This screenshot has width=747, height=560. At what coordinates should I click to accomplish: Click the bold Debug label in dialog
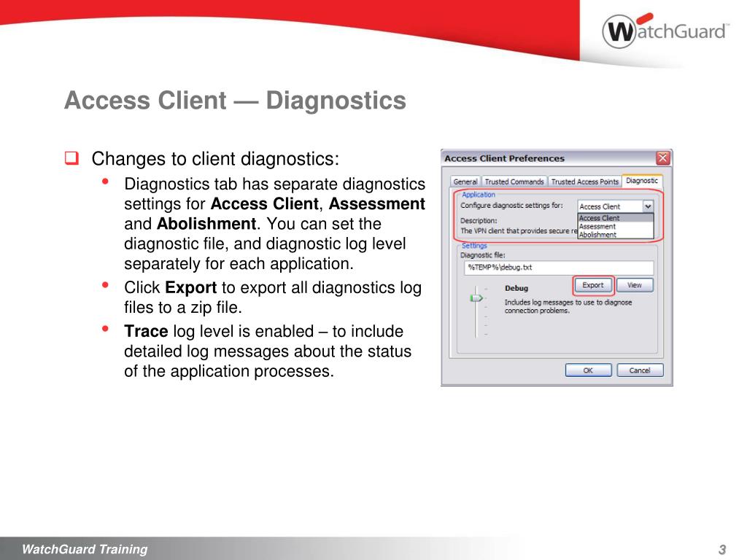point(516,288)
